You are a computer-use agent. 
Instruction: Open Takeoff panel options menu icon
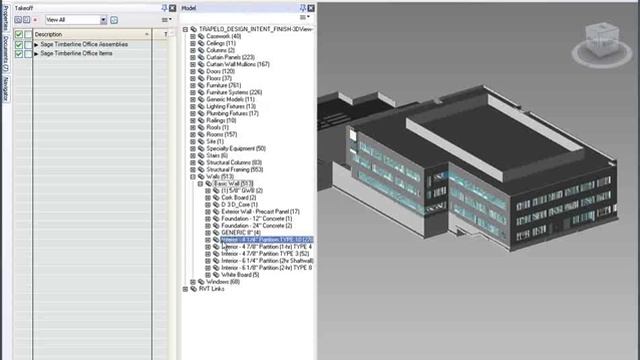coord(166,20)
